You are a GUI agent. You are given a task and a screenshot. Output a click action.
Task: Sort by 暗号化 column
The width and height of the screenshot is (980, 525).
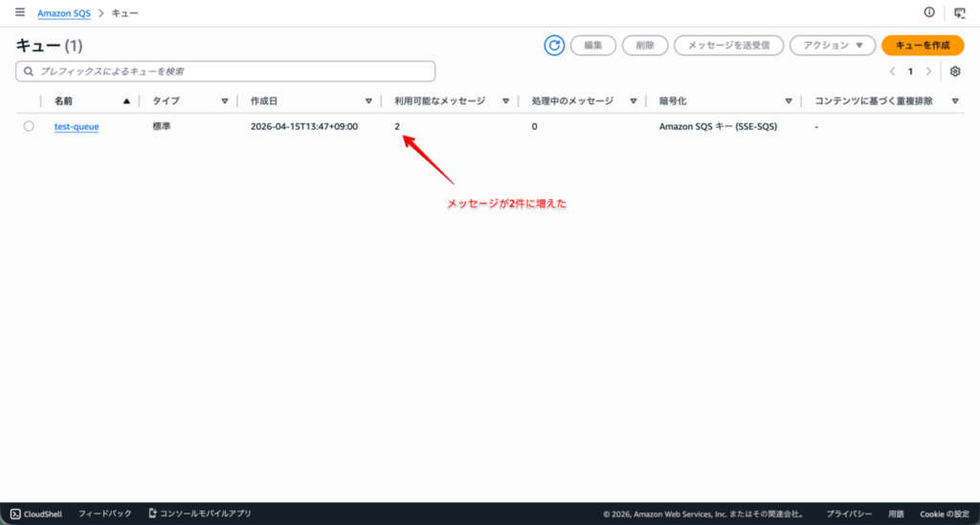click(x=789, y=101)
